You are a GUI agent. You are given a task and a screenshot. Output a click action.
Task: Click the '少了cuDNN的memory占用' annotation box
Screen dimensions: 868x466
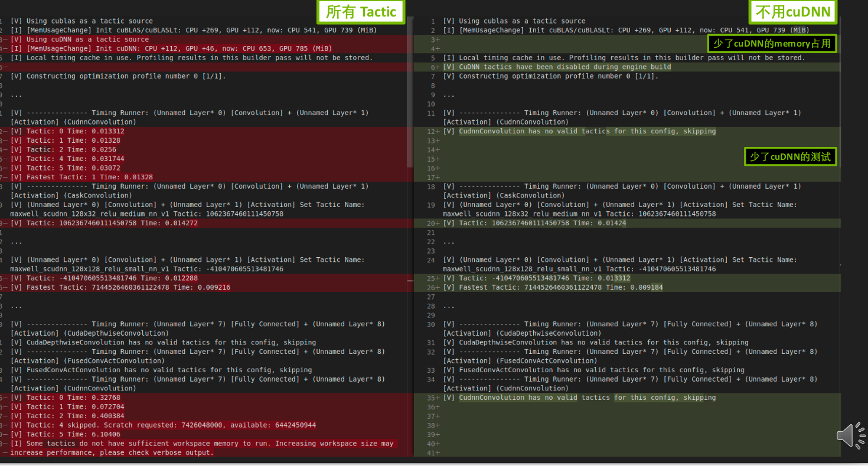[x=772, y=43]
